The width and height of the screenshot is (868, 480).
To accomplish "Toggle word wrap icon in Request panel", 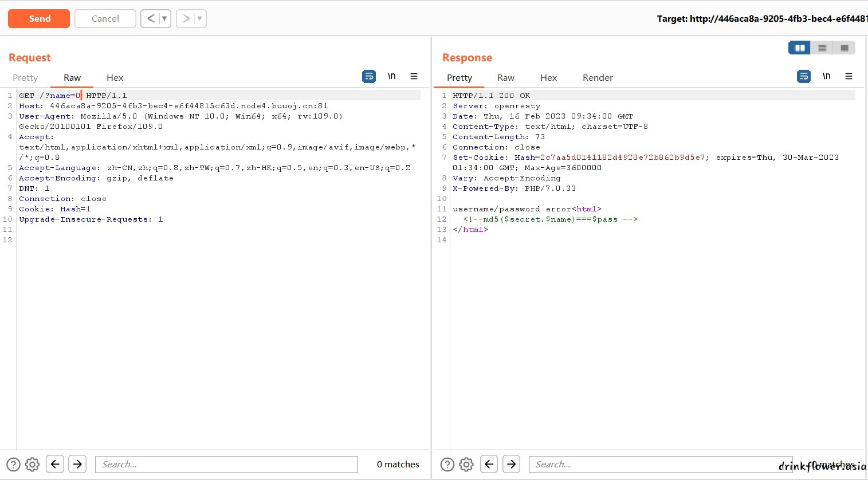I will point(369,76).
